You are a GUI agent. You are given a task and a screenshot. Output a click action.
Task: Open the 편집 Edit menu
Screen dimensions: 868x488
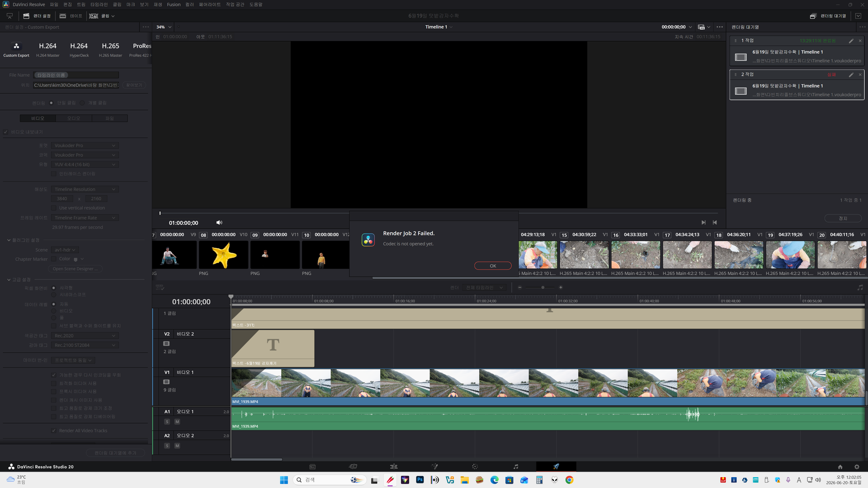(x=67, y=5)
